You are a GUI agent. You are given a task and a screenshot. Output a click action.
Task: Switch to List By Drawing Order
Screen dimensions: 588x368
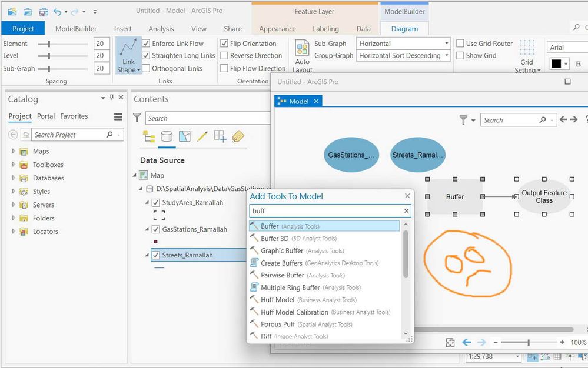click(x=149, y=136)
